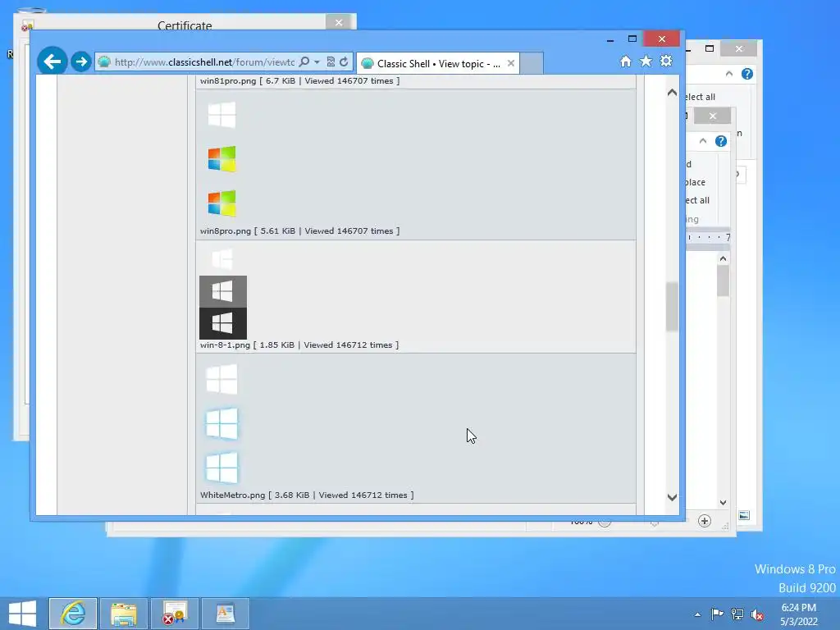The height and width of the screenshot is (630, 840).
Task: Click the WhiteMetro bottom logo image
Action: 221,468
